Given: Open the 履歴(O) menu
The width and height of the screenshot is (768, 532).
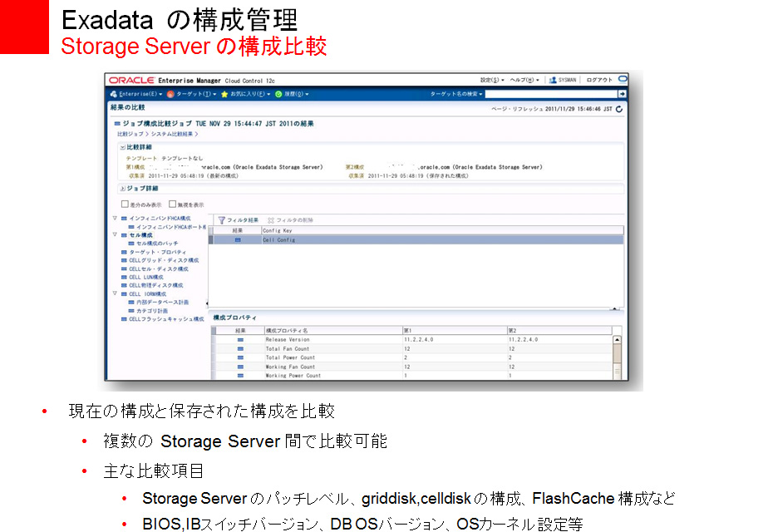Looking at the screenshot, I should point(297,94).
